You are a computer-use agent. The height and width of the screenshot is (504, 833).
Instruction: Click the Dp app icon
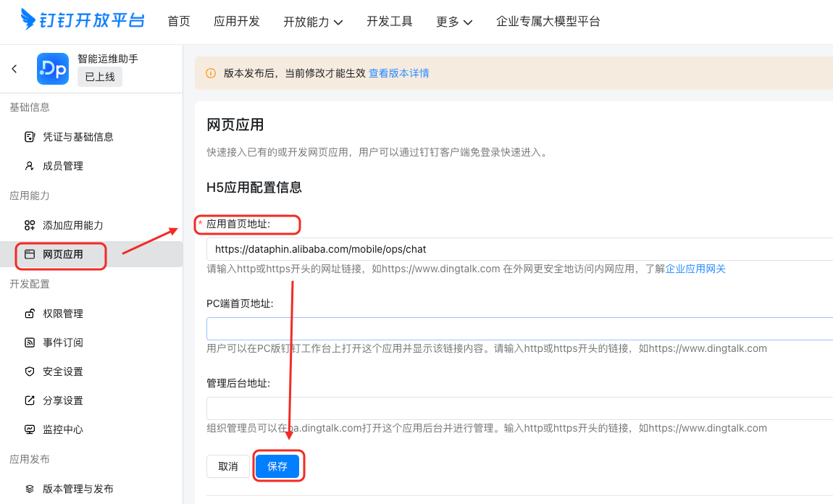(53, 69)
